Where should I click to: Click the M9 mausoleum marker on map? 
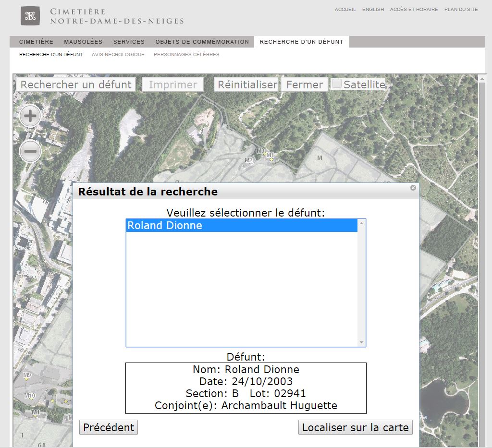click(27, 375)
